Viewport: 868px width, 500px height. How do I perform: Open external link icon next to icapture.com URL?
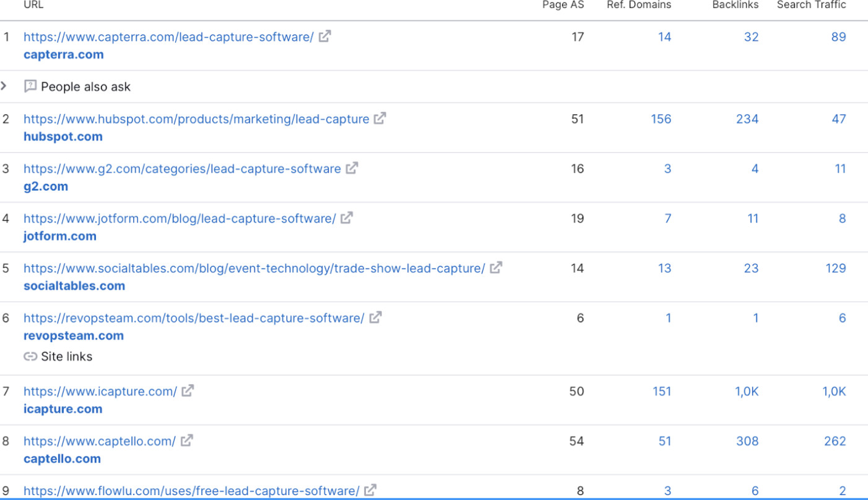coord(188,391)
